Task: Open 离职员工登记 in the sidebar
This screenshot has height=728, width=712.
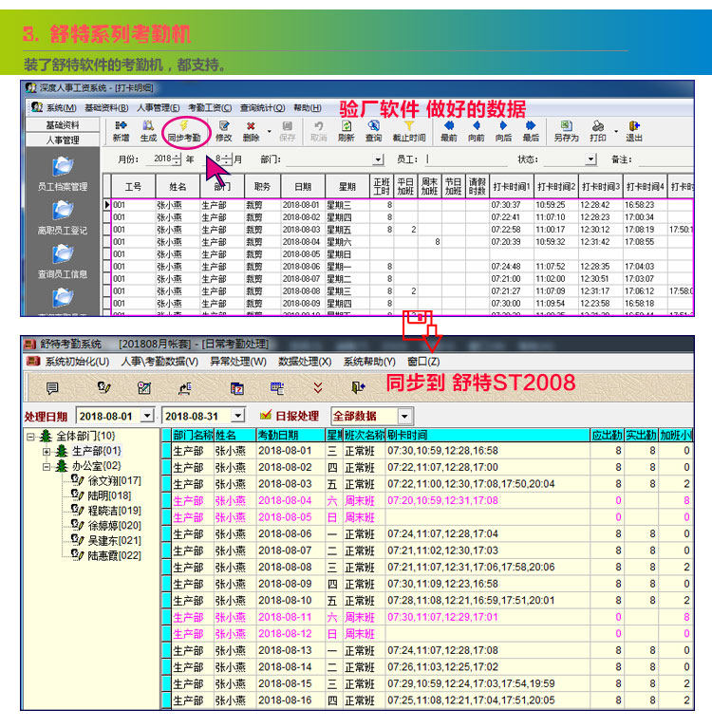Action: click(63, 217)
